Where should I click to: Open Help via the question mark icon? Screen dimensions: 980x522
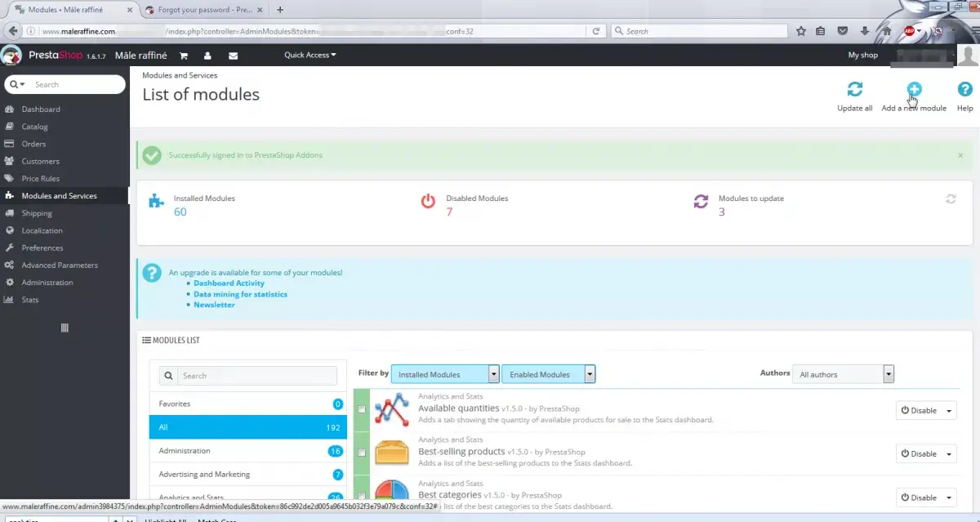[x=964, y=89]
